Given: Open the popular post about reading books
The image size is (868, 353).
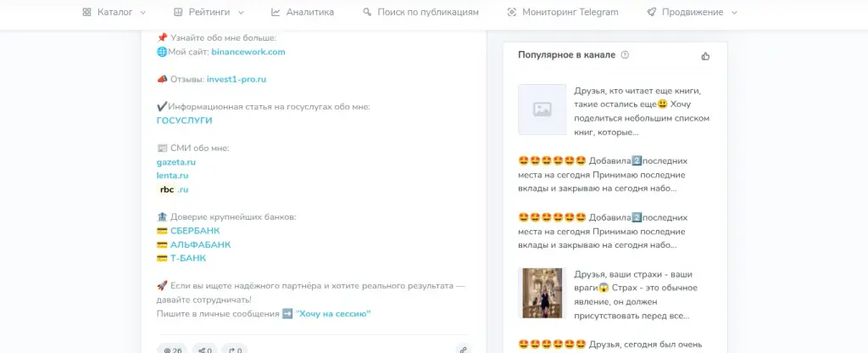Looking at the screenshot, I should point(642,111).
